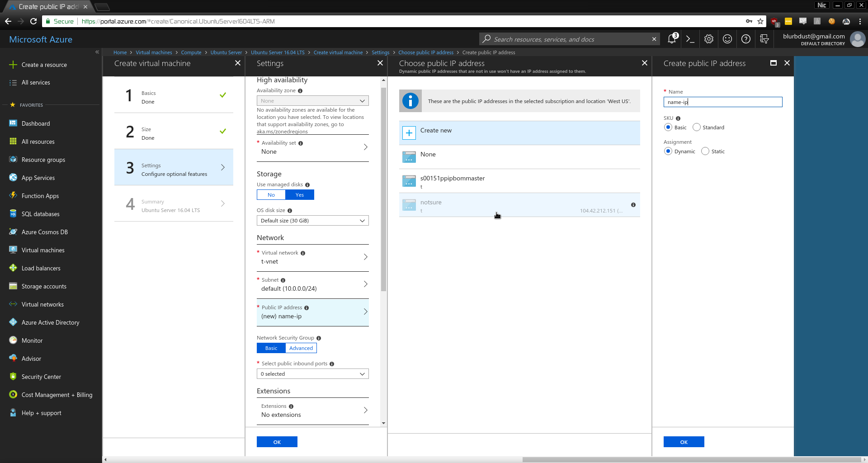Click Compute in the breadcrumb
868x463 pixels.
(191, 52)
